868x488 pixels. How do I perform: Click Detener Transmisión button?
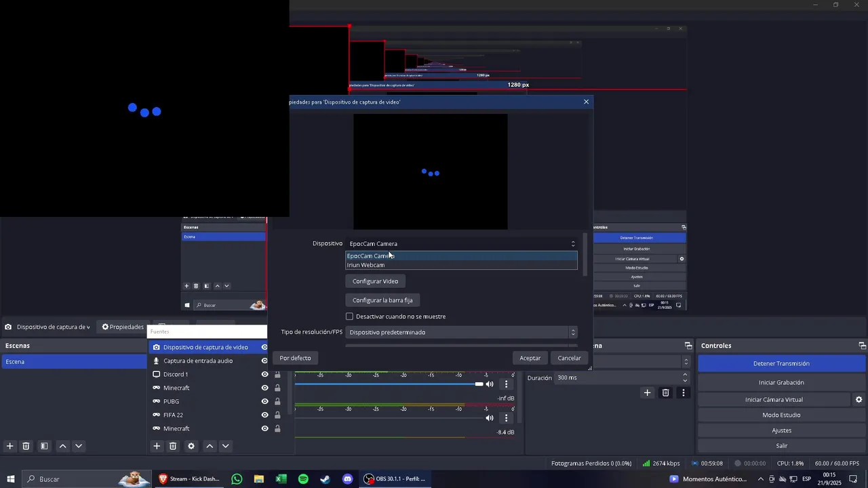[781, 363]
